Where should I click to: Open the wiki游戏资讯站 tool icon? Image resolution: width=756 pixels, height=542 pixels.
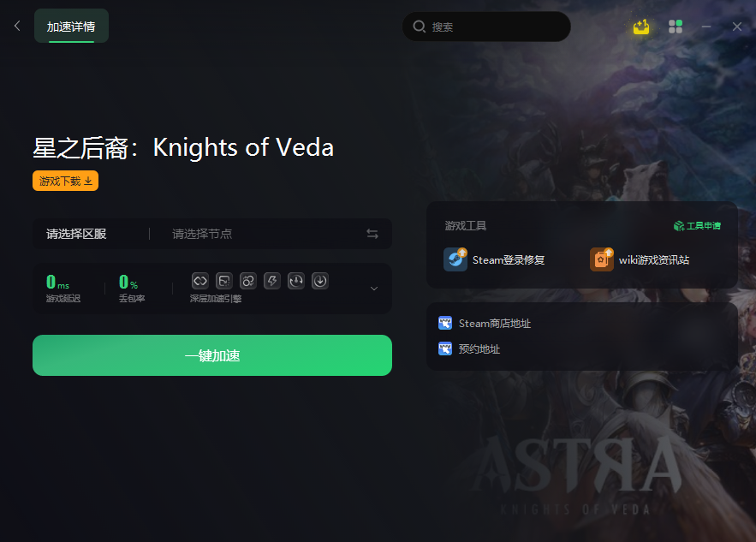point(602,259)
